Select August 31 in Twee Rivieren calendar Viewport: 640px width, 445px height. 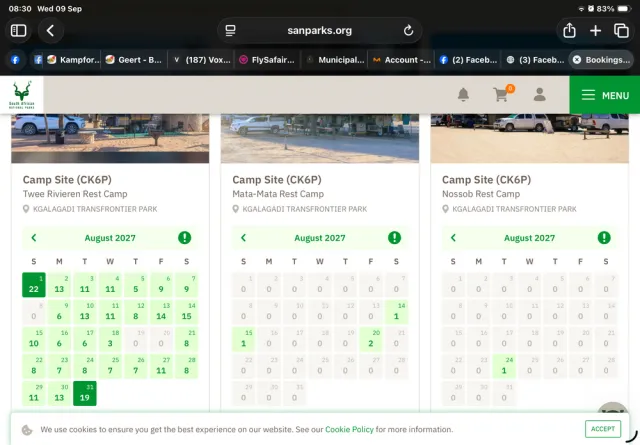pos(85,393)
